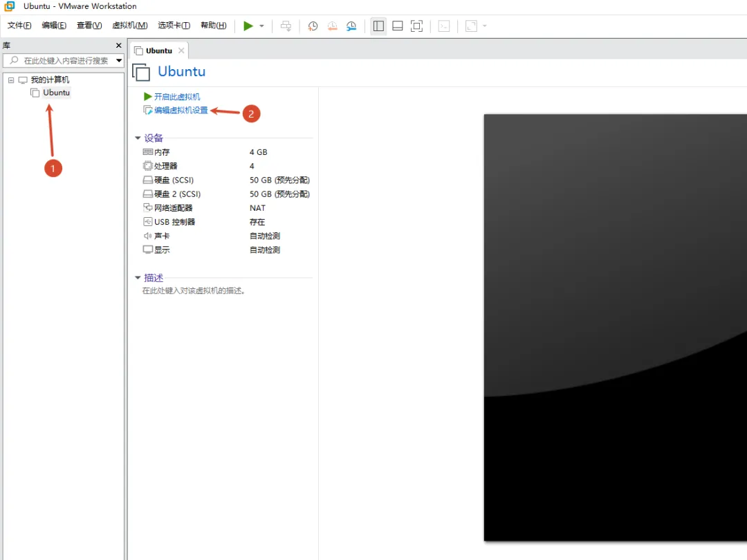This screenshot has height=560, width=747.
Task: Collapse the 设备 section
Action: [x=138, y=138]
